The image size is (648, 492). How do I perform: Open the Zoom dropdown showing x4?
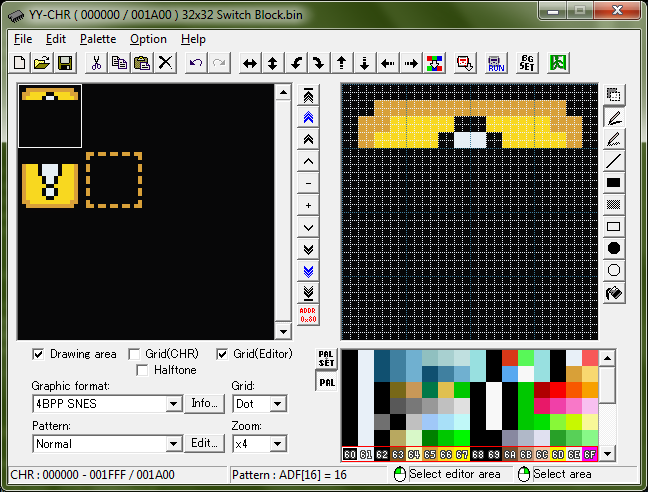tap(278, 444)
